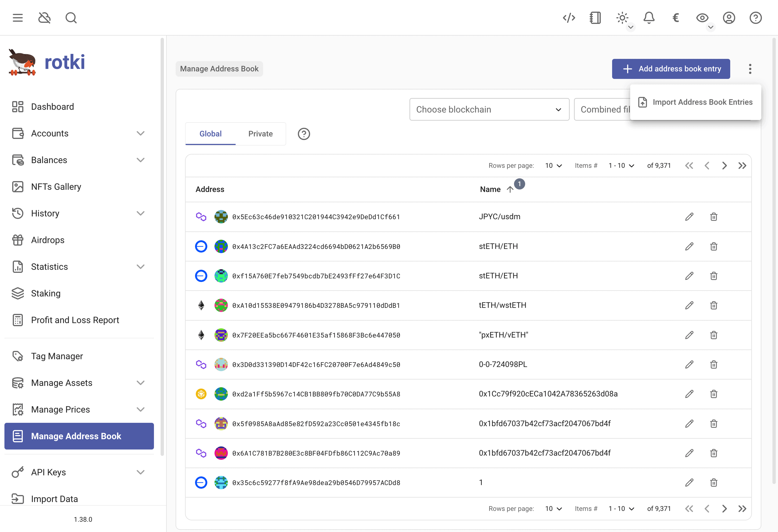This screenshot has height=532, width=778.
Task: Click the rotki logo
Action: click(47, 62)
